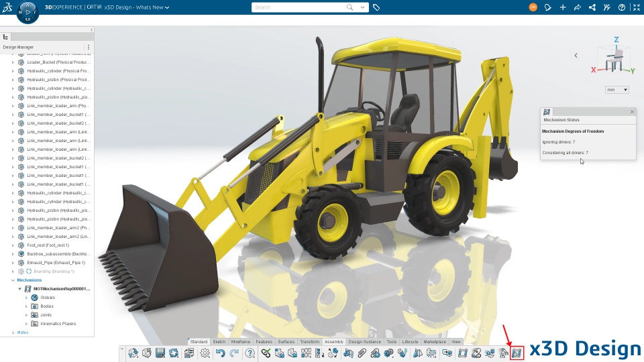Click the plus Add icon in top bar
The height and width of the screenshot is (362, 644).
(x=563, y=7)
